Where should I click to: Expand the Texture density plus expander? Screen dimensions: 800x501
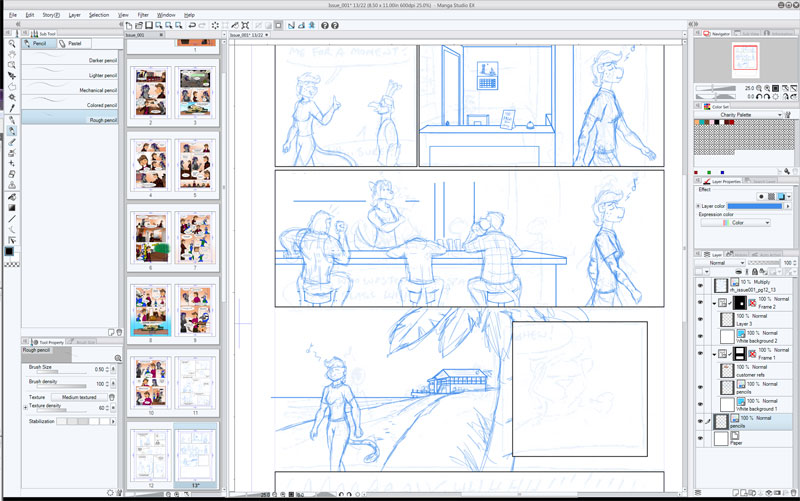pos(25,408)
